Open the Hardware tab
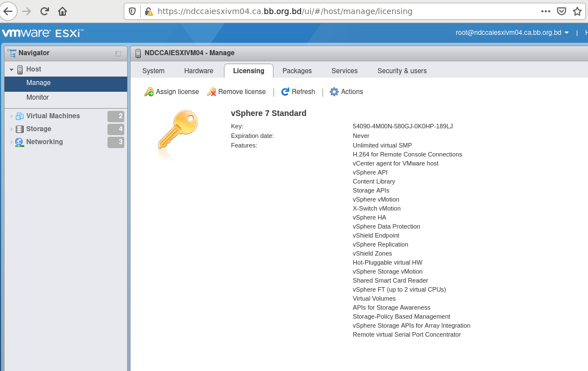Screen dimensions: 588x371 pyautogui.click(x=199, y=71)
